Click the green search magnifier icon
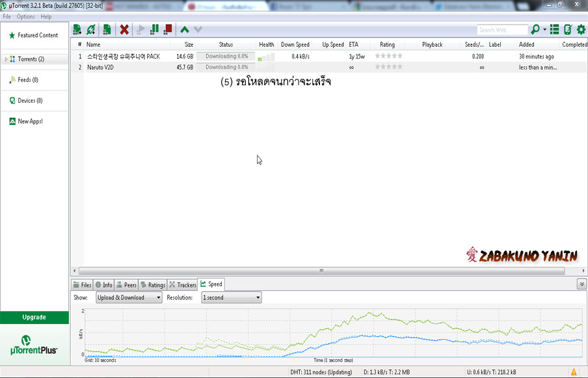The image size is (588, 378). (535, 29)
